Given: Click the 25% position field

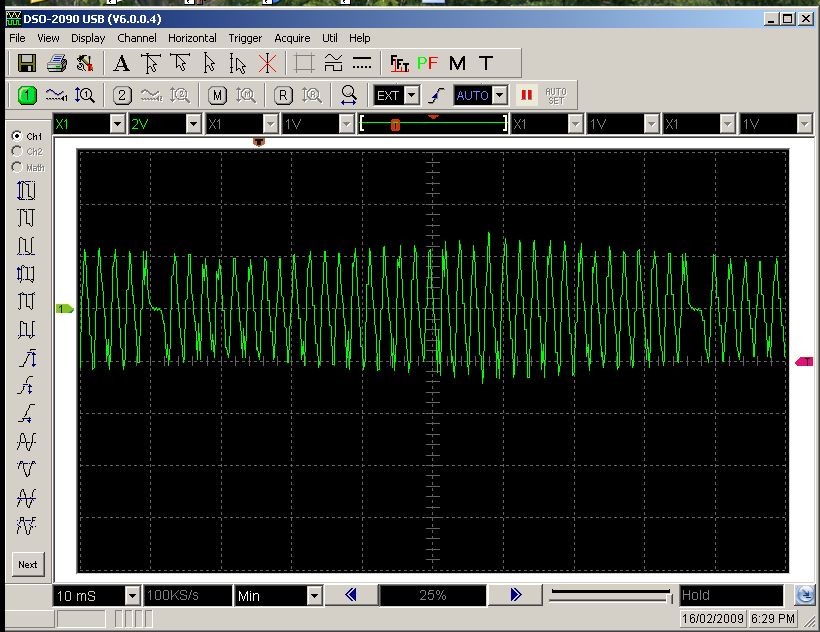Looking at the screenshot, I should pyautogui.click(x=432, y=595).
